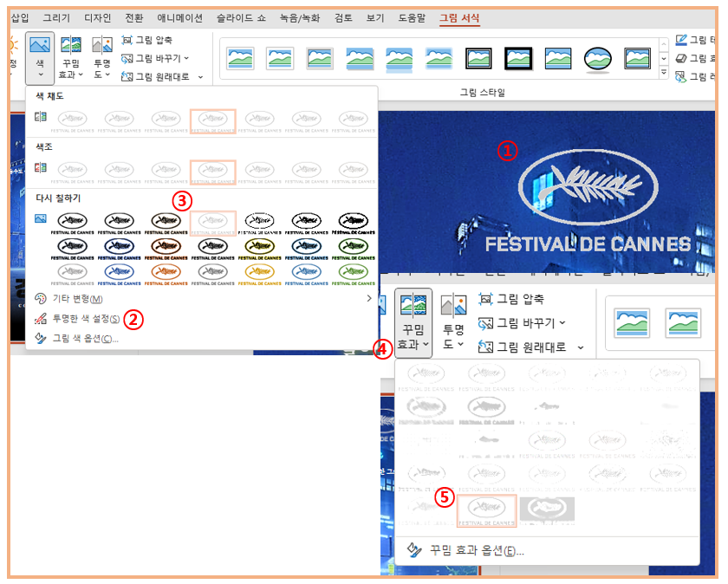Switch to 전환 ribbon tab
Image resolution: width=728 pixels, height=584 pixels.
pos(134,18)
